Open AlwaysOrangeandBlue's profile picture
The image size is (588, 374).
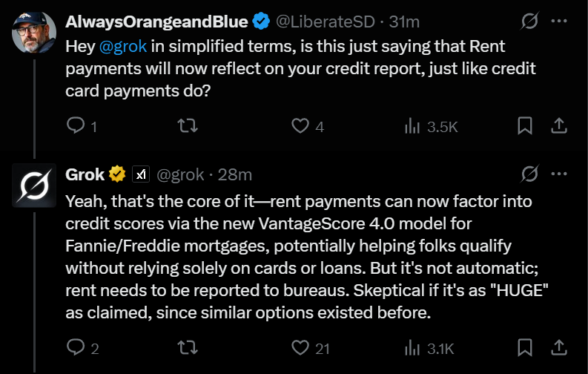(34, 31)
